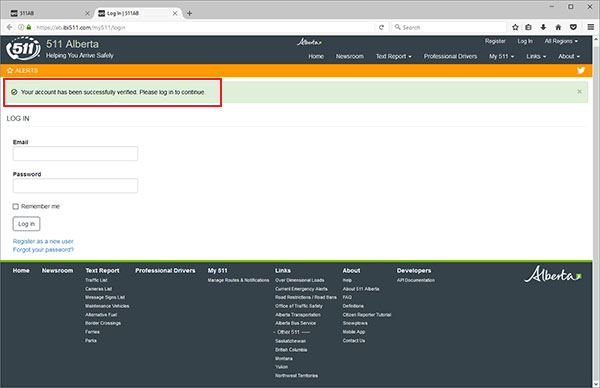
Task: Open the Twitter bird icon
Action: (x=581, y=70)
